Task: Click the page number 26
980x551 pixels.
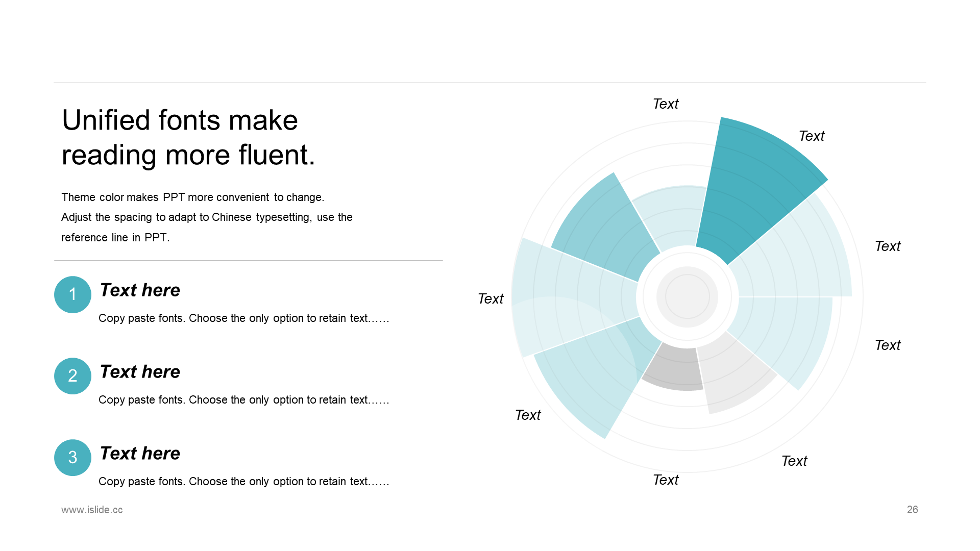Action: click(x=913, y=510)
